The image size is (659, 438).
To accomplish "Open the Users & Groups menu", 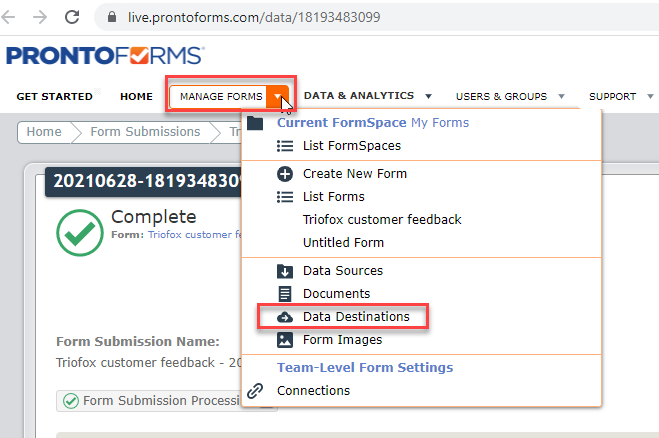I will point(501,96).
